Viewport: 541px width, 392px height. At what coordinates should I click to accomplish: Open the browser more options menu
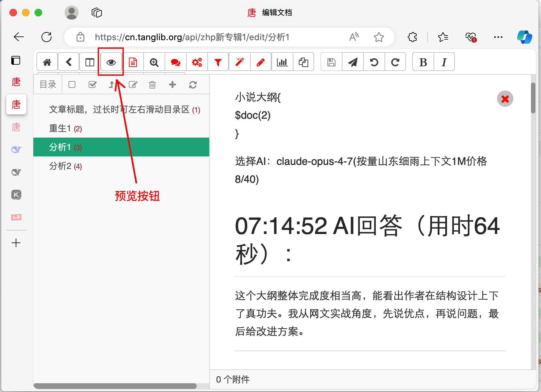(498, 37)
